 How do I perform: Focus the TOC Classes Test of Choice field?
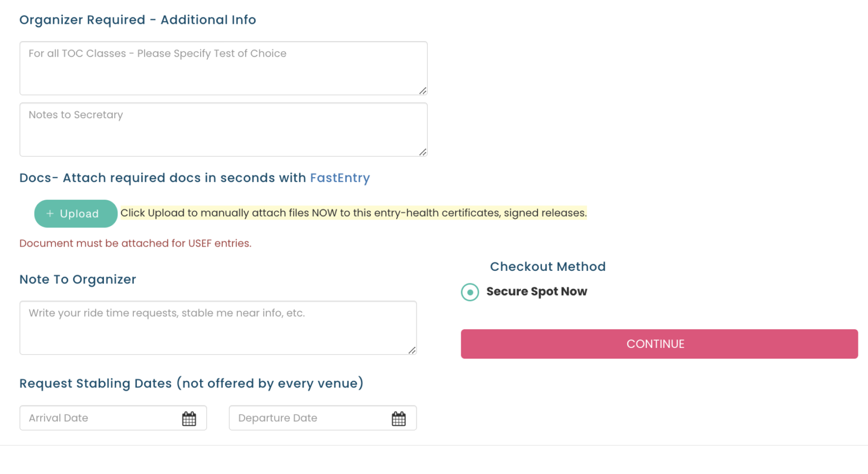223,68
